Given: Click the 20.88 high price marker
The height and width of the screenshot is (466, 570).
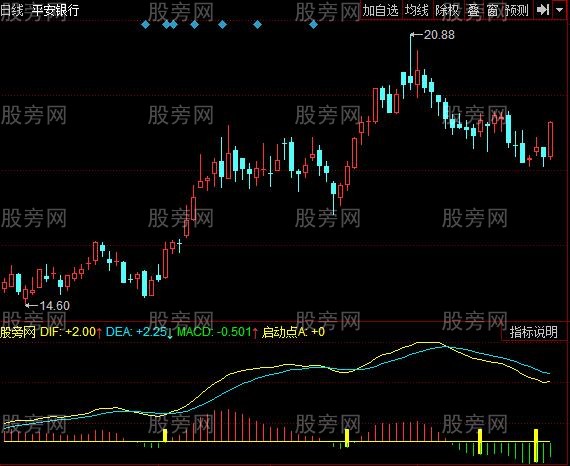Looking at the screenshot, I should (439, 35).
